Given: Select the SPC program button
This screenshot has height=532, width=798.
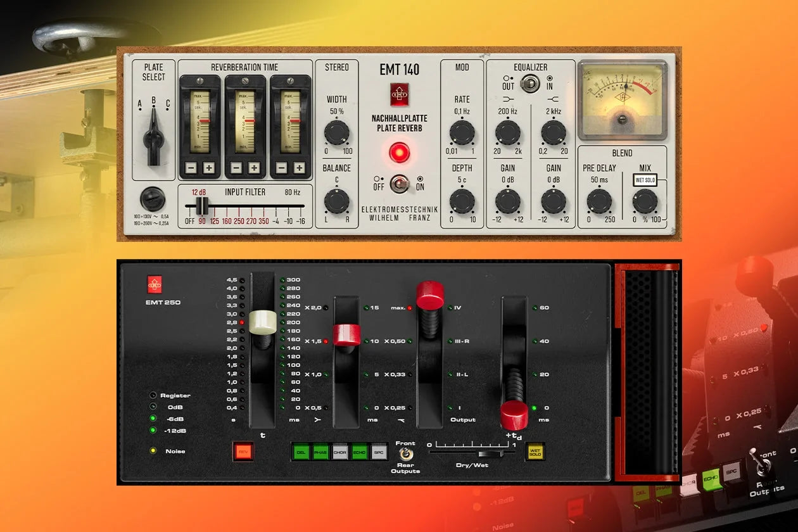Looking at the screenshot, I should click(379, 451).
